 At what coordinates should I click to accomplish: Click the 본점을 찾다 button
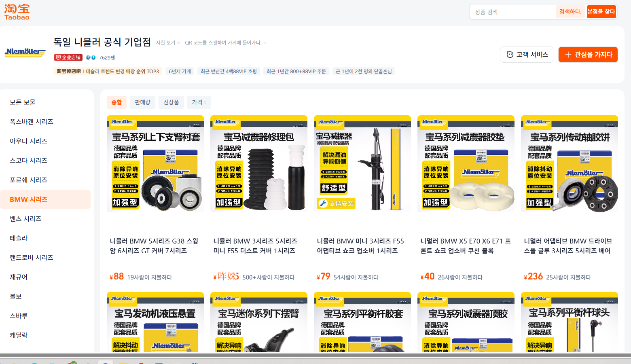601,12
